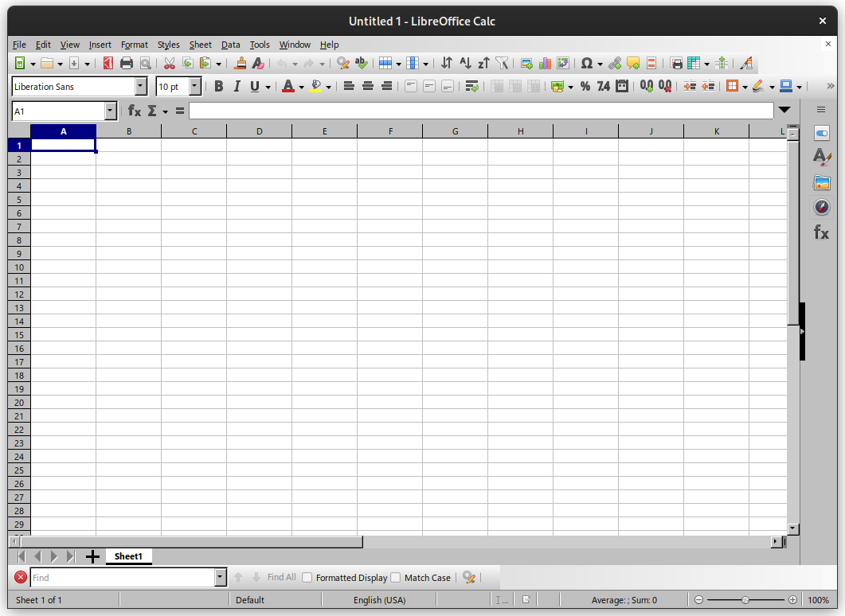The height and width of the screenshot is (616, 845).
Task: Insert a special character
Action: coord(587,63)
